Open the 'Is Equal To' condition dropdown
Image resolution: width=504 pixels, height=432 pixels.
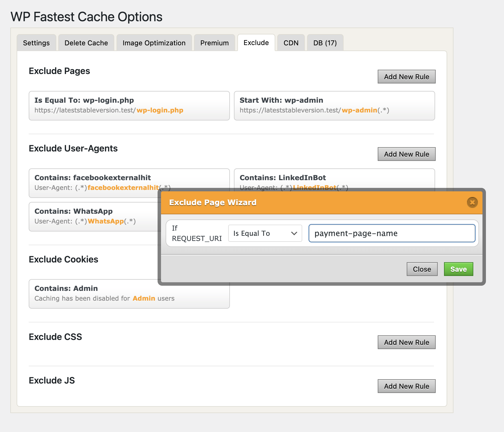265,233
